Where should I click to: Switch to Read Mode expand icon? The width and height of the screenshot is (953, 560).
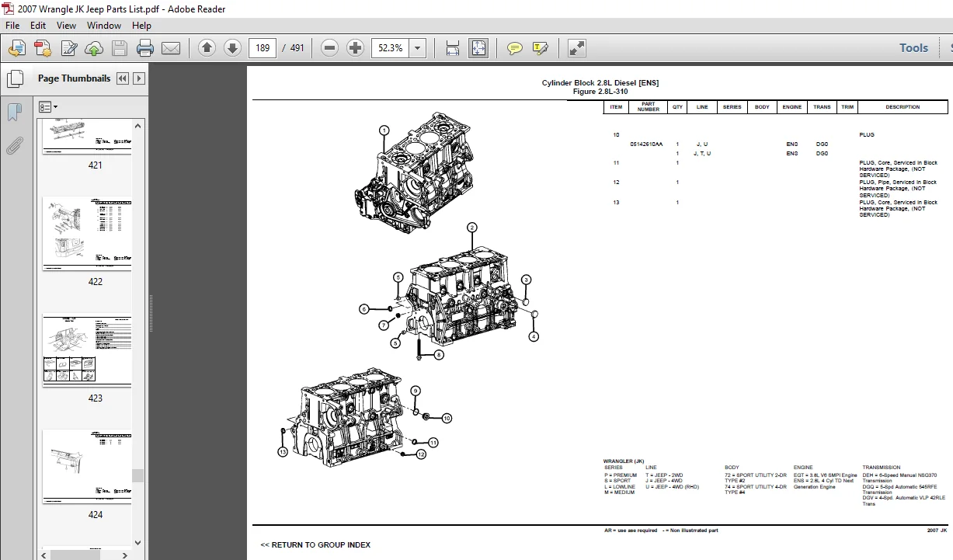click(x=576, y=48)
